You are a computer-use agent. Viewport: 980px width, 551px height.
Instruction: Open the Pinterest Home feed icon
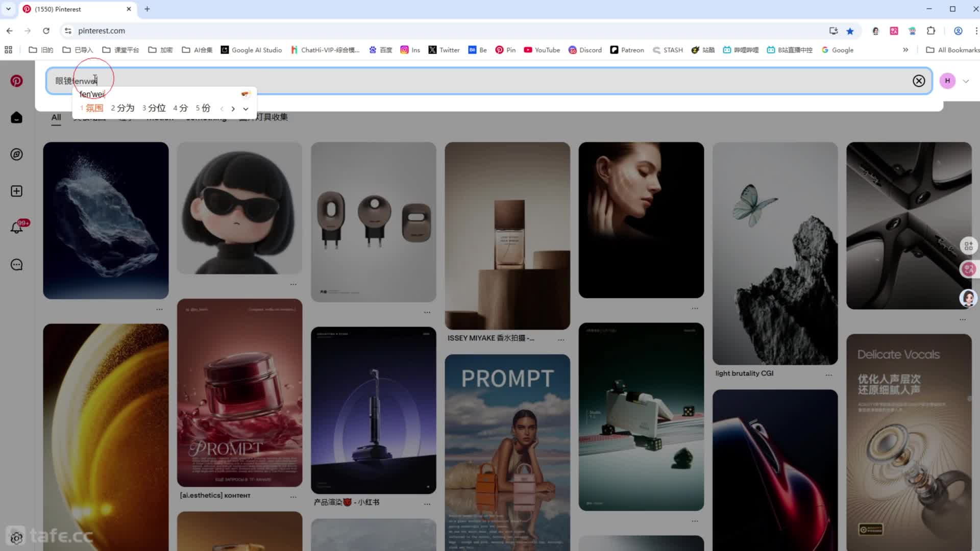16,118
